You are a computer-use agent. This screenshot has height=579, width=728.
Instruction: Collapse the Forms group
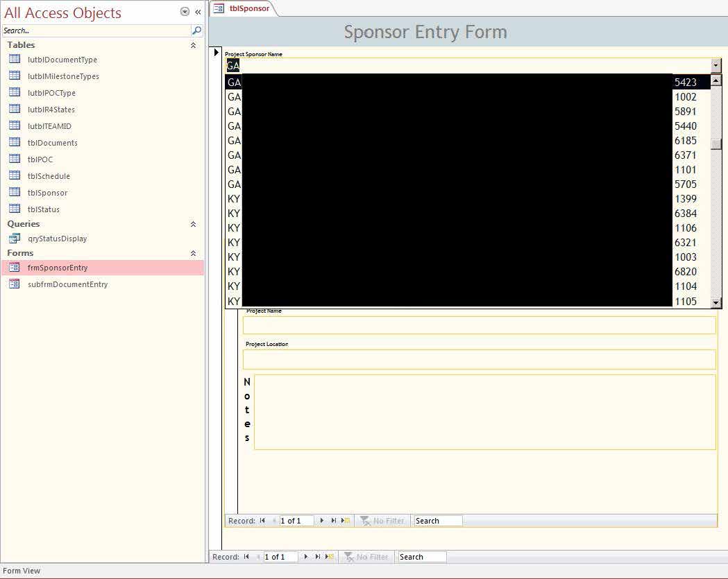(x=193, y=253)
